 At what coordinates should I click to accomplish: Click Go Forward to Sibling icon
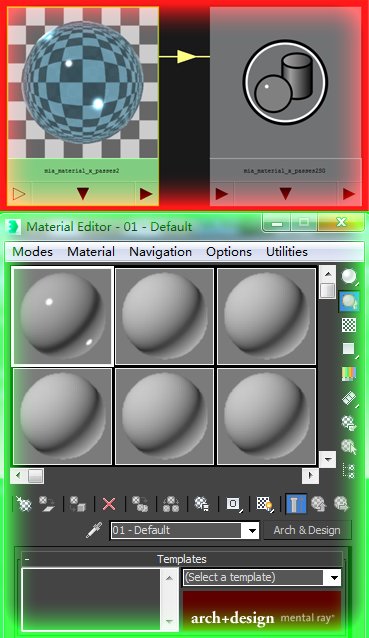point(342,504)
